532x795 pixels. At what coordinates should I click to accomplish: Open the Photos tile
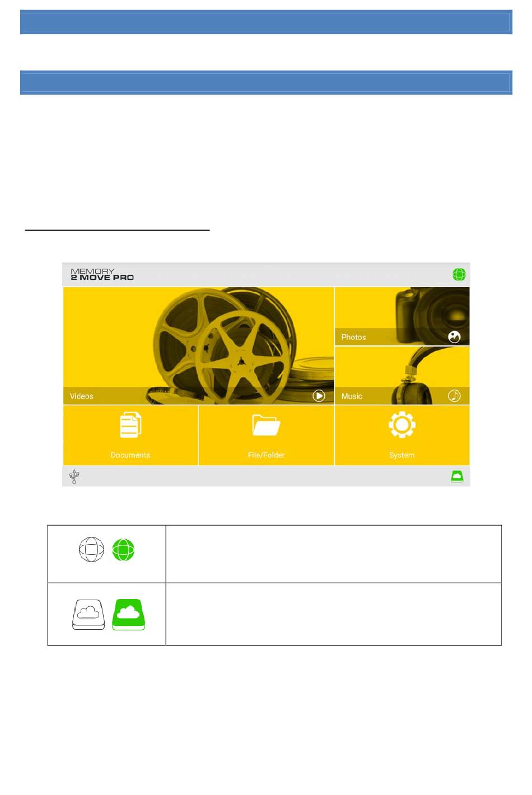[402, 316]
